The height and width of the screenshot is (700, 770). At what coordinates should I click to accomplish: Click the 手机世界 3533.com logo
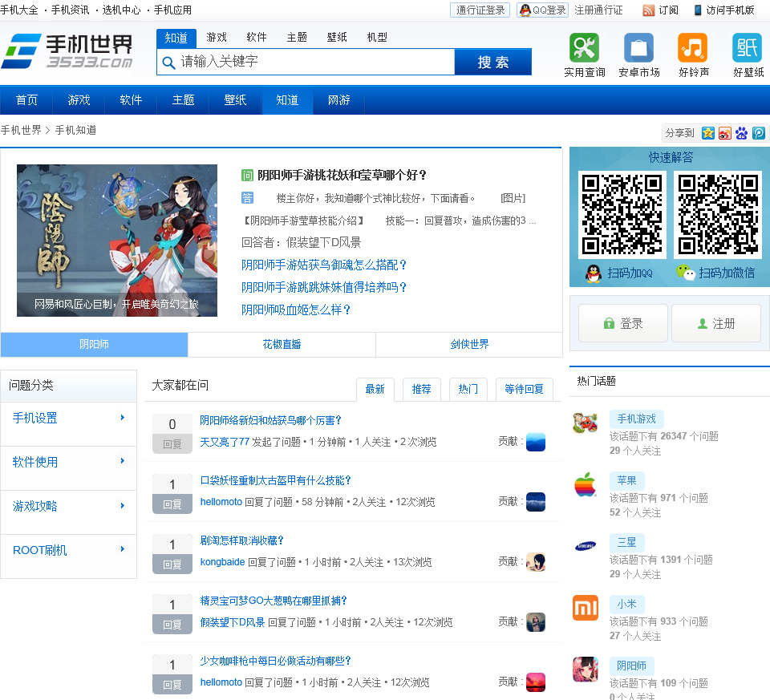(x=67, y=51)
